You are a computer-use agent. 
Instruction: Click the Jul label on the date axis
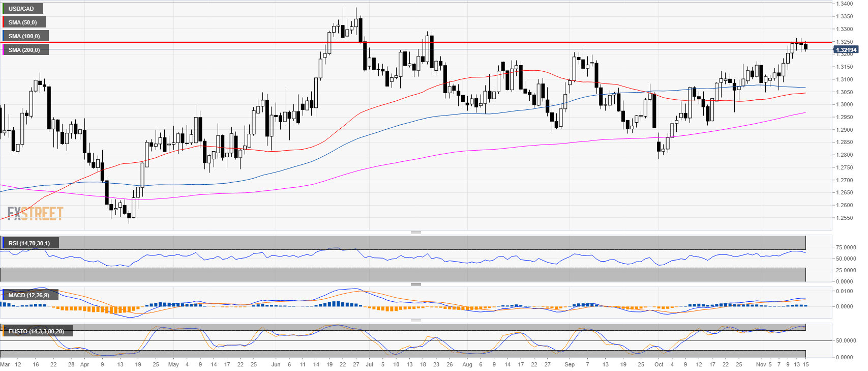[x=369, y=364]
